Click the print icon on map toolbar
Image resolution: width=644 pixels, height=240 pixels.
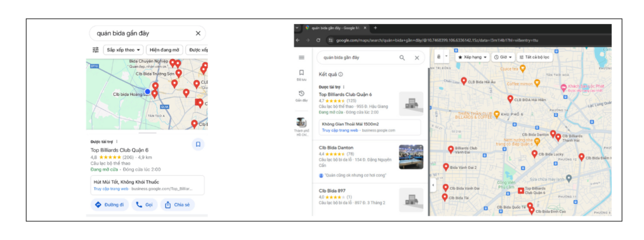tap(439, 57)
